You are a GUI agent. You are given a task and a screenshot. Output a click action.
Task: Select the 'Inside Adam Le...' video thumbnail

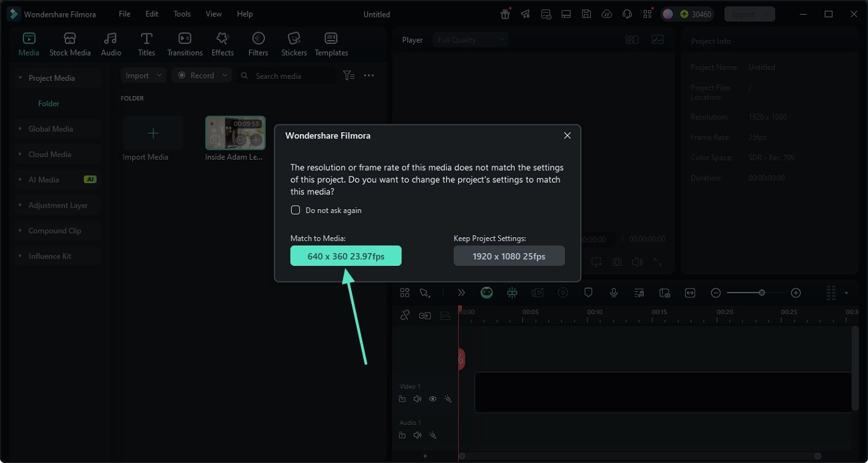click(x=235, y=133)
